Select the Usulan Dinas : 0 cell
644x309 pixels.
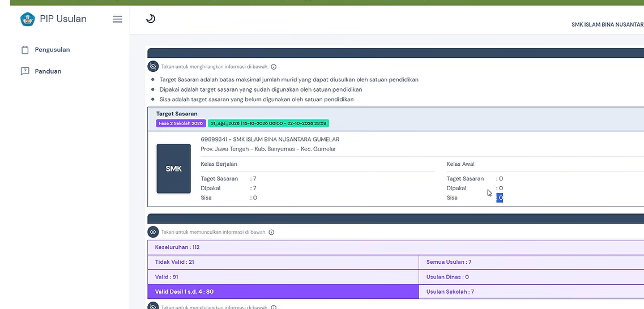(x=531, y=277)
